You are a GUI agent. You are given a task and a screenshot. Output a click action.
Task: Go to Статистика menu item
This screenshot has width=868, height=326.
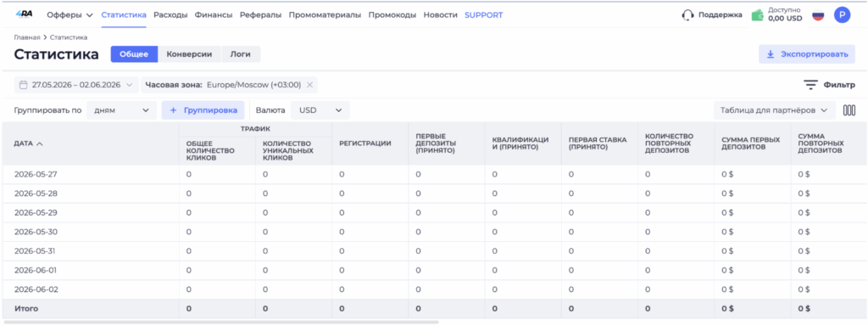click(124, 15)
